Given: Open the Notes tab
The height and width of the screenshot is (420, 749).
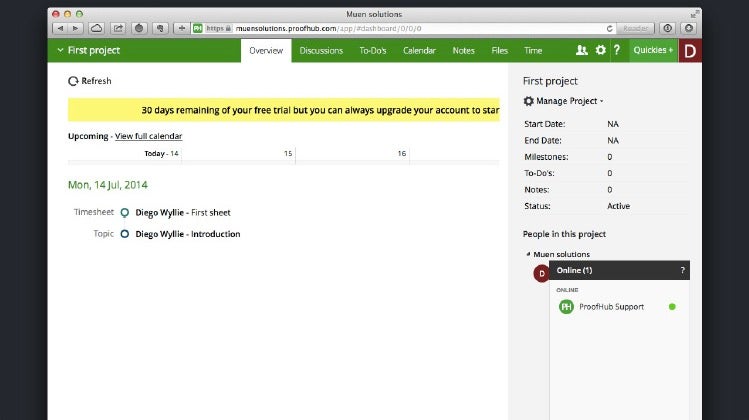Looking at the screenshot, I should click(x=463, y=51).
